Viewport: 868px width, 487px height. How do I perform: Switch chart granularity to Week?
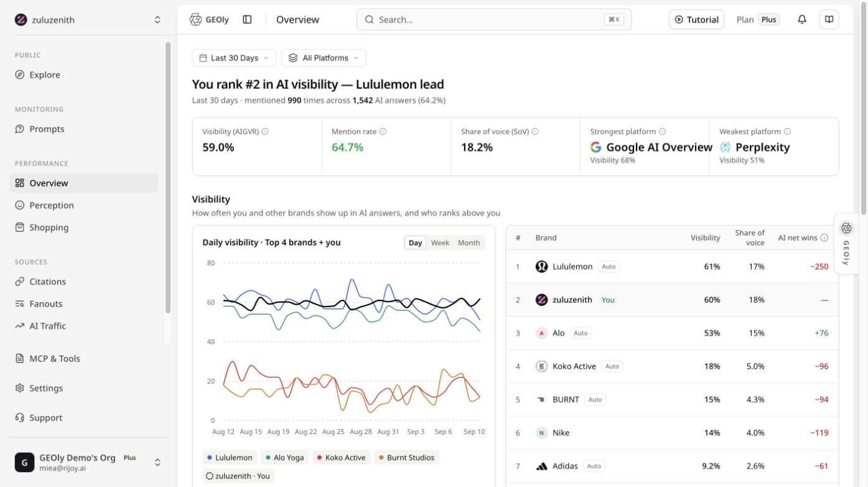pyautogui.click(x=440, y=243)
